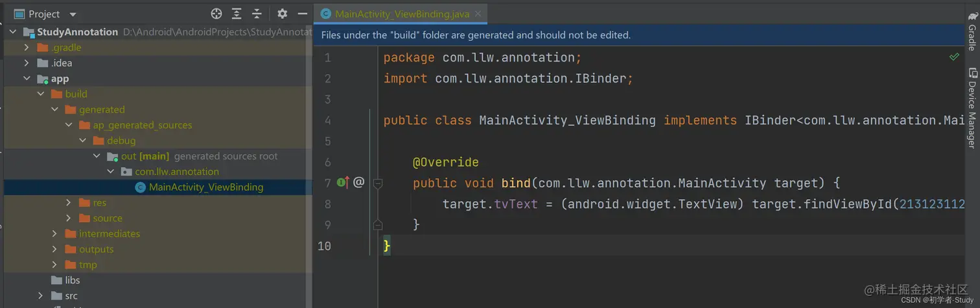Click the green inspection checkmark
This screenshot has height=308, width=980.
click(954, 57)
